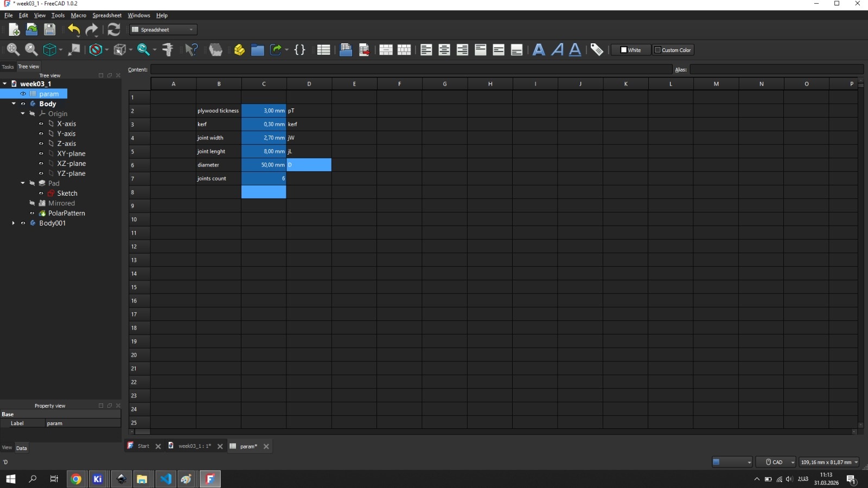This screenshot has width=868, height=488.
Task: Click the merge cells icon
Action: click(387, 50)
